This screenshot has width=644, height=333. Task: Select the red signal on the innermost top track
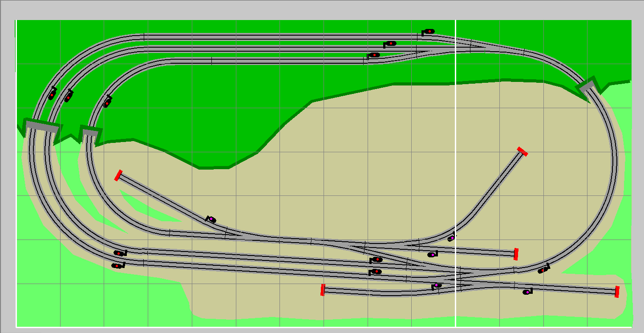point(374,55)
